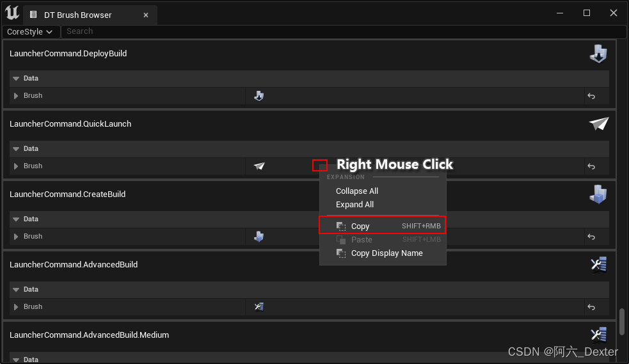Click the small QuickLaunch brush preview

259,166
